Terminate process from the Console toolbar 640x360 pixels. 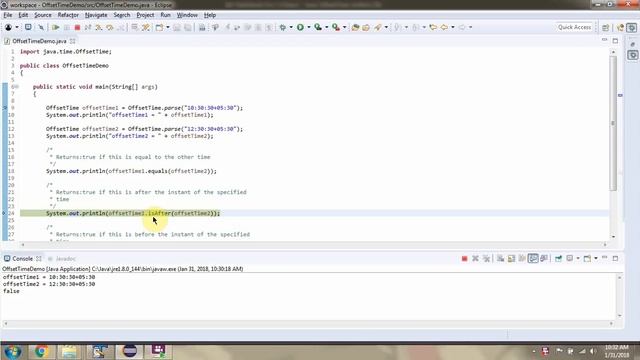tap(464, 258)
